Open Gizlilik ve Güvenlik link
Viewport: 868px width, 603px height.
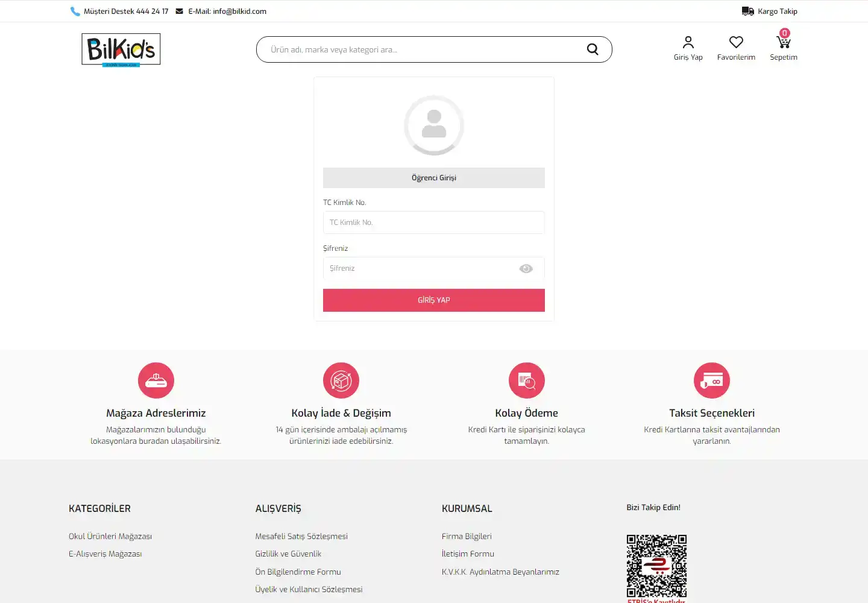click(x=288, y=554)
